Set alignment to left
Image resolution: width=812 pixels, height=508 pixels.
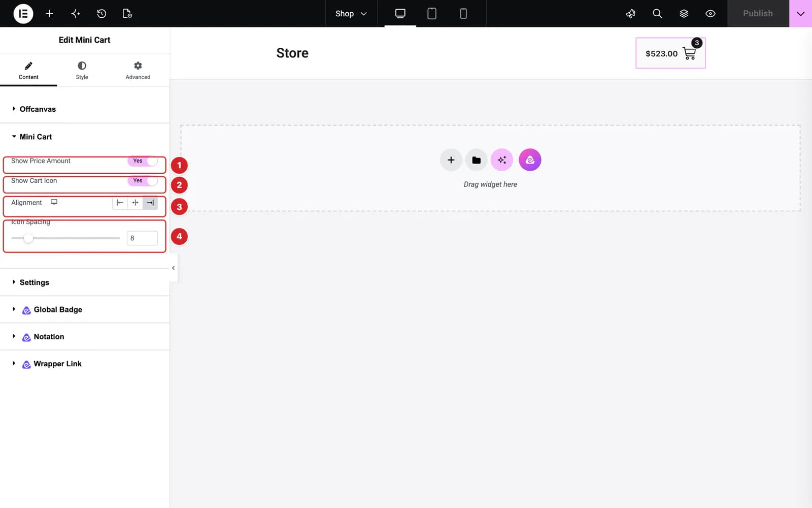pyautogui.click(x=120, y=203)
